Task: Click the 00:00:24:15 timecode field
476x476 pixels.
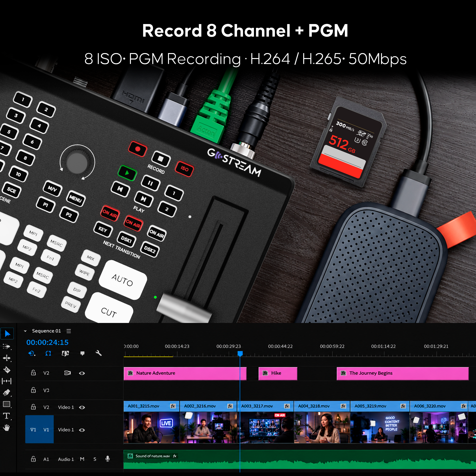Action: pos(47,342)
